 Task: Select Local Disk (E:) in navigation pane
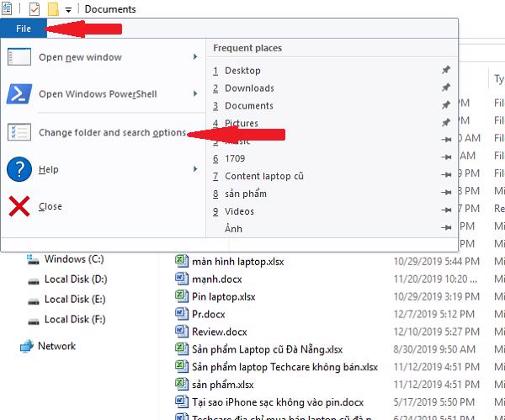[x=75, y=299]
